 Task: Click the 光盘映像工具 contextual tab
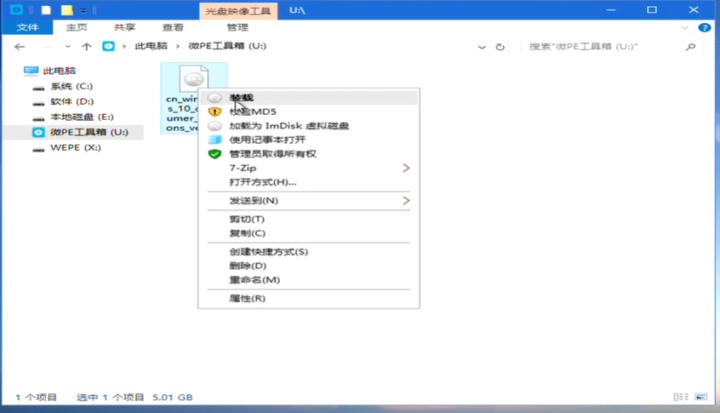(x=238, y=11)
